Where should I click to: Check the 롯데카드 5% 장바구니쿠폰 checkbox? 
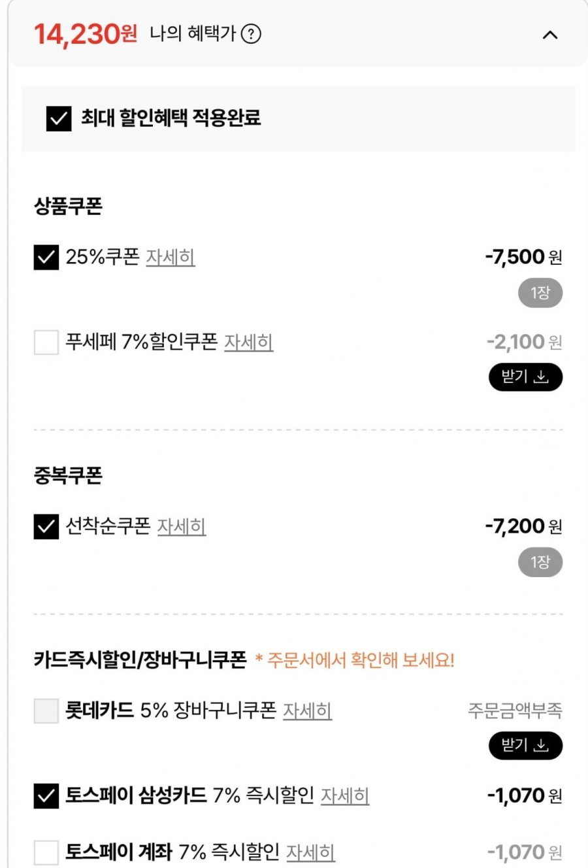click(x=46, y=710)
